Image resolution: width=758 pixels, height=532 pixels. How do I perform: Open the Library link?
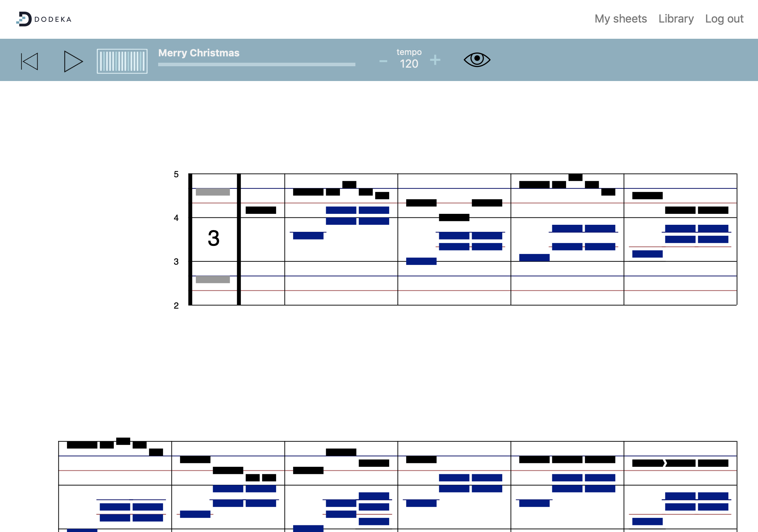click(x=676, y=19)
